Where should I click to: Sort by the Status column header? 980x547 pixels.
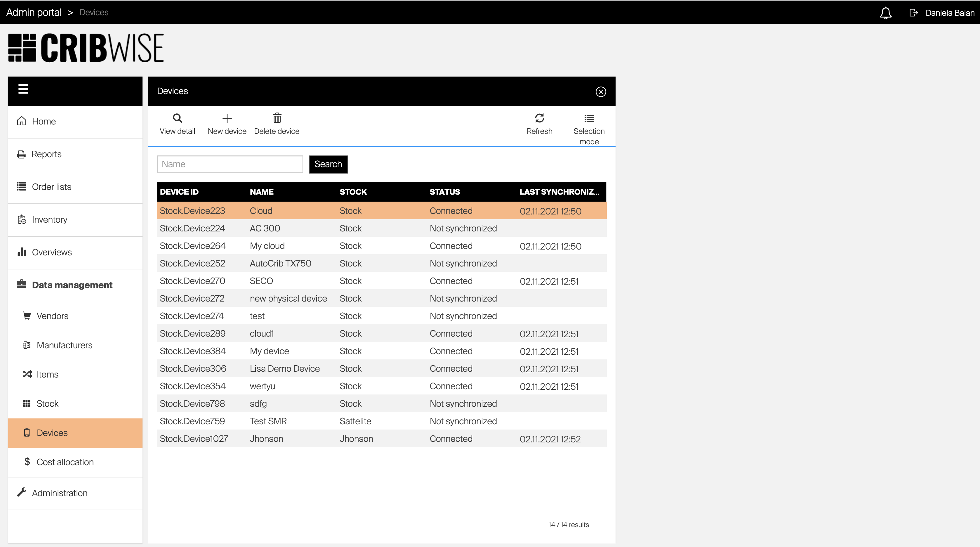444,192
